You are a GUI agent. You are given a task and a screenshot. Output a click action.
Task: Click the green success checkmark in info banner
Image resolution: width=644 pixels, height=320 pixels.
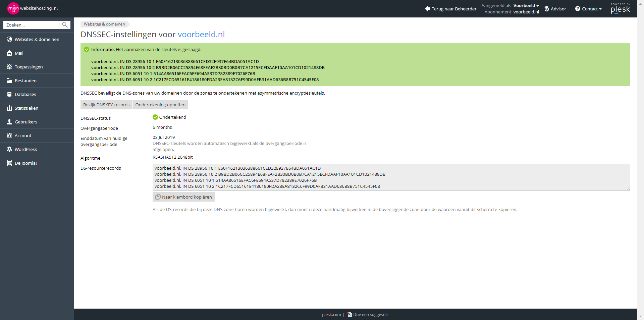tap(87, 49)
